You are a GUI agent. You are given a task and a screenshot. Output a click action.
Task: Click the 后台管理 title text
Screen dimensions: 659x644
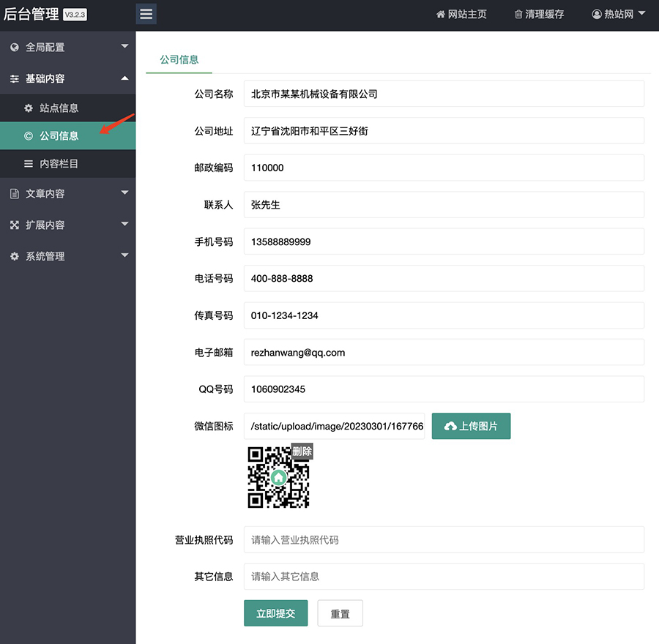pyautogui.click(x=31, y=15)
